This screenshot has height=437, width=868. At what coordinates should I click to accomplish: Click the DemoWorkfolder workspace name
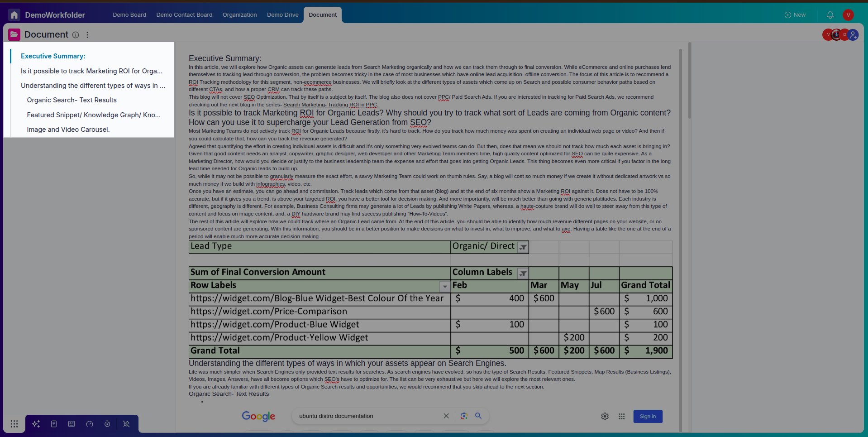coord(55,15)
